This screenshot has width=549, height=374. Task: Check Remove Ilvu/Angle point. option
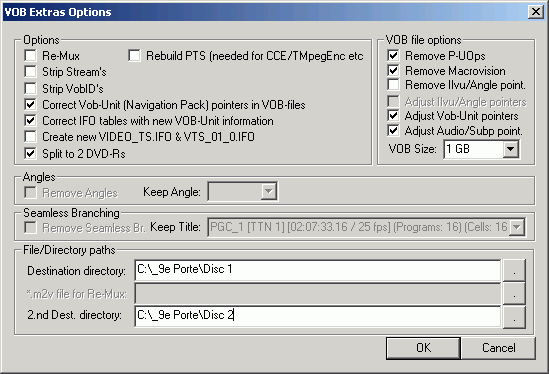pos(393,85)
